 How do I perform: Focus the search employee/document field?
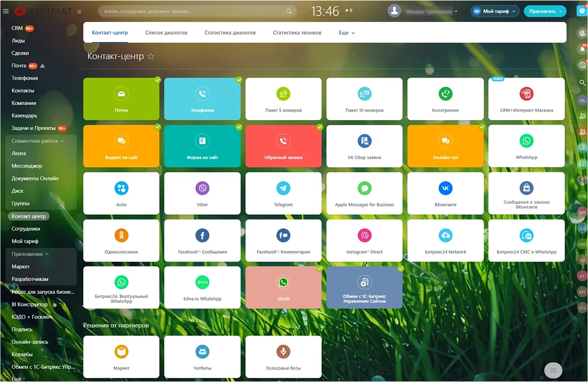197,11
